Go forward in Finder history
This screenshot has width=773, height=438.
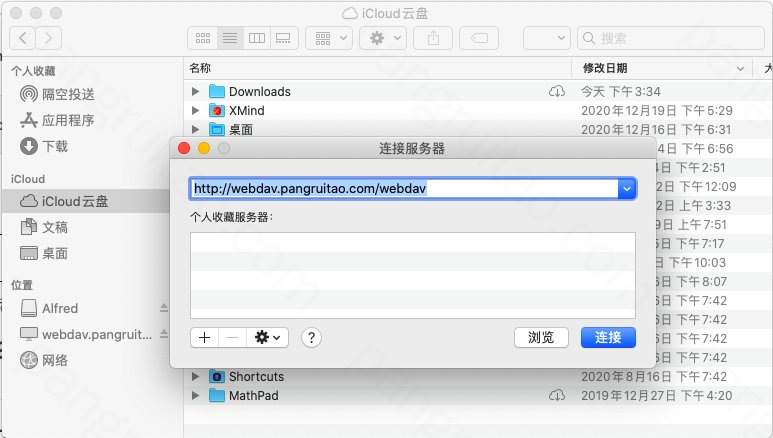(x=48, y=38)
